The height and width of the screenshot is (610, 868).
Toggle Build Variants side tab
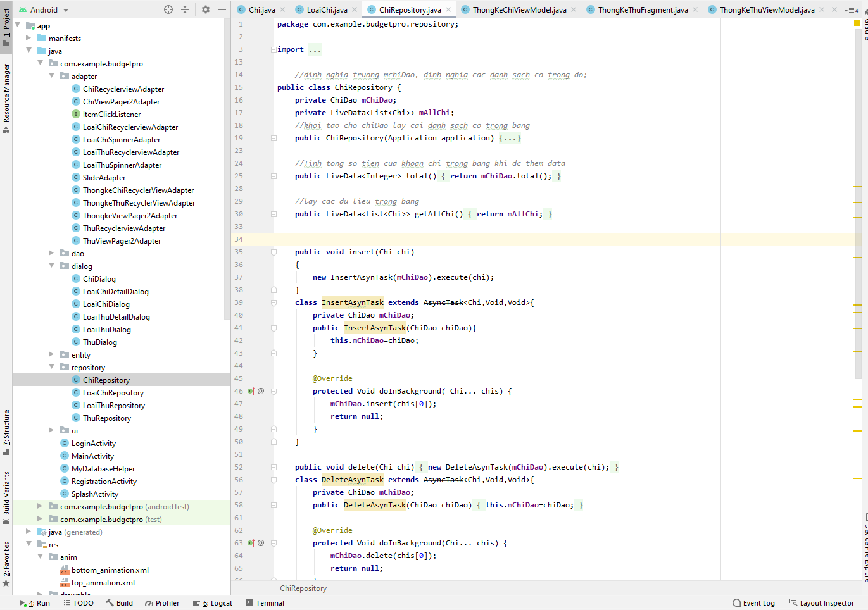point(6,497)
